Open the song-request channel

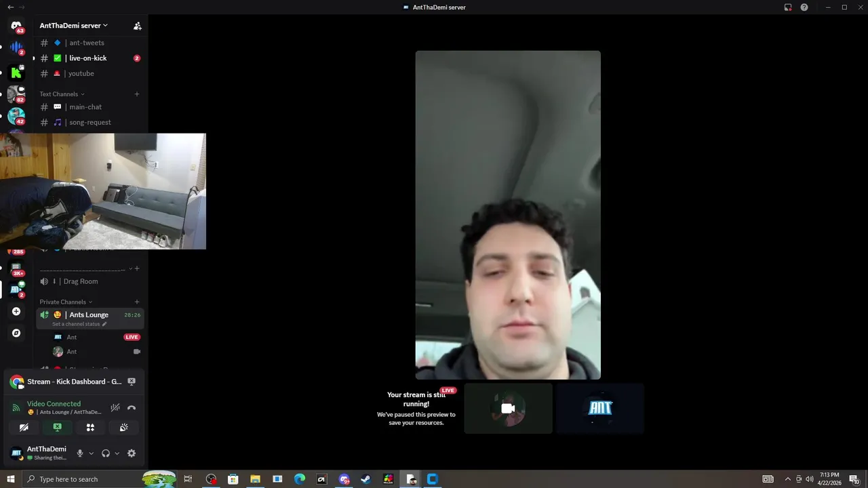[90, 122]
